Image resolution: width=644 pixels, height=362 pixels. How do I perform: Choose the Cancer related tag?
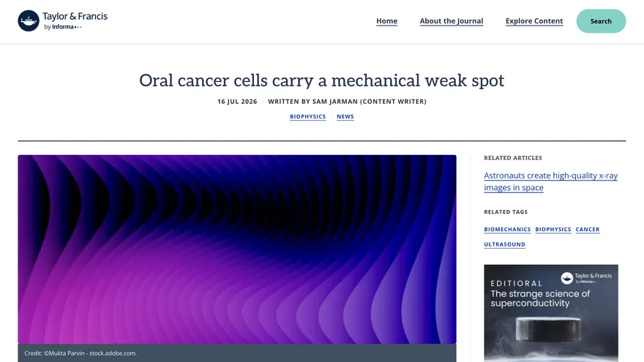tap(588, 230)
